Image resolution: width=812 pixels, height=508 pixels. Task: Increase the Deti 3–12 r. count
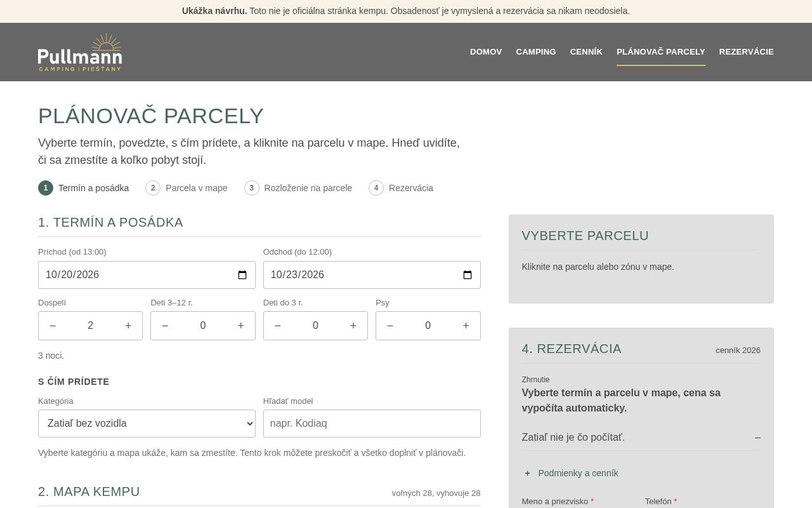(241, 326)
